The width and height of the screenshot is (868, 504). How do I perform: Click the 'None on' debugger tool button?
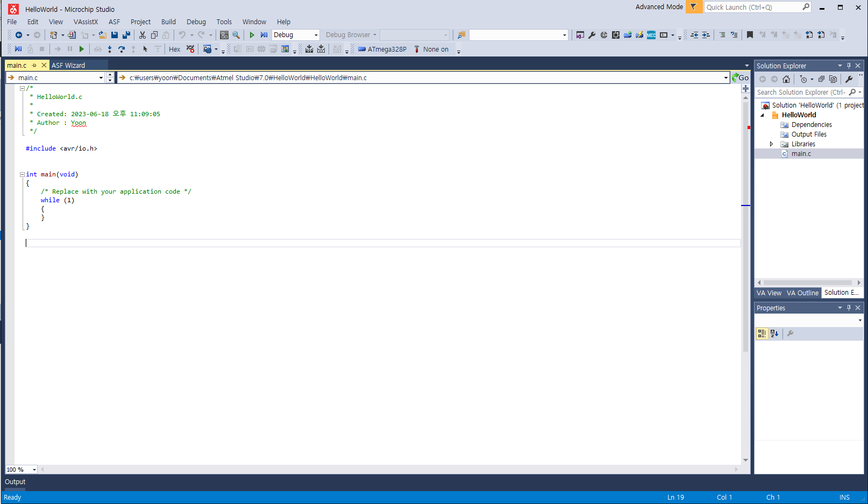click(431, 49)
